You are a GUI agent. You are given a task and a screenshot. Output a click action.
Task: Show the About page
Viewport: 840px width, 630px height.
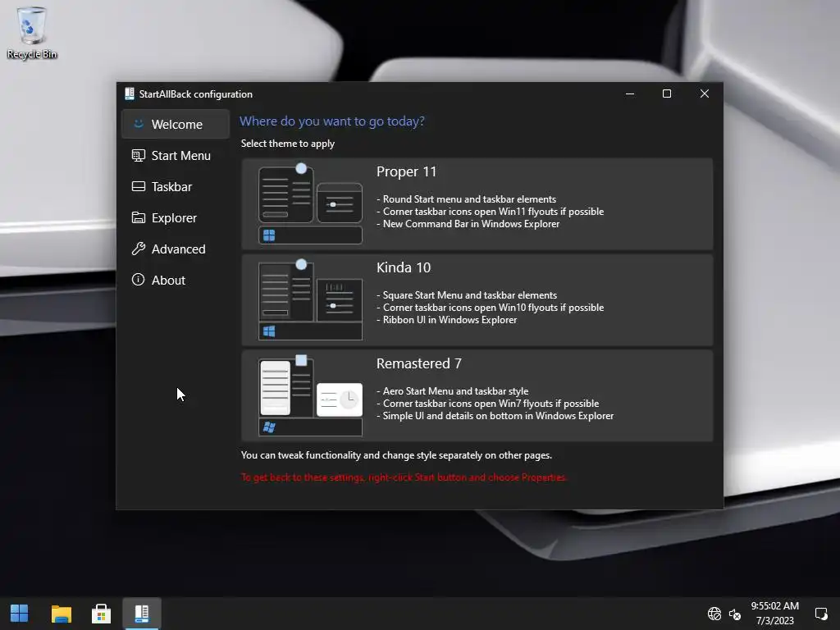(176, 280)
